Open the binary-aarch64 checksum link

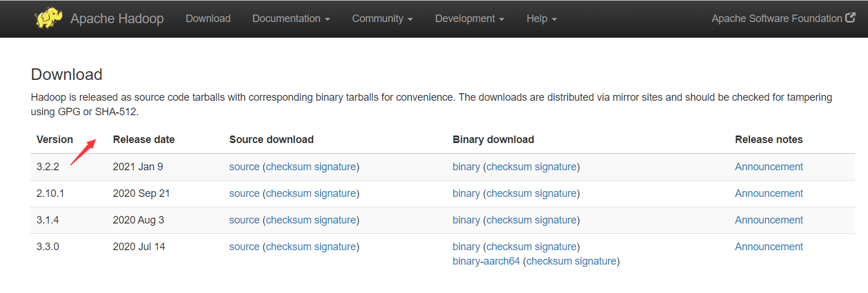point(549,261)
